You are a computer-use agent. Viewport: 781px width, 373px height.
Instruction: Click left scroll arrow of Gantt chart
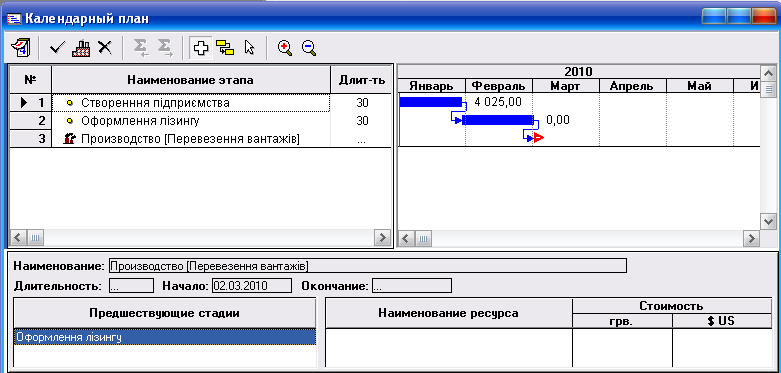tap(407, 238)
